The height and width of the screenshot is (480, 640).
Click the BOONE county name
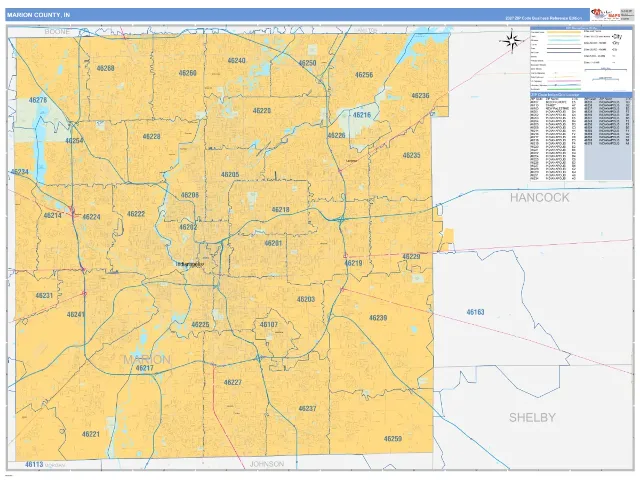coord(57,31)
